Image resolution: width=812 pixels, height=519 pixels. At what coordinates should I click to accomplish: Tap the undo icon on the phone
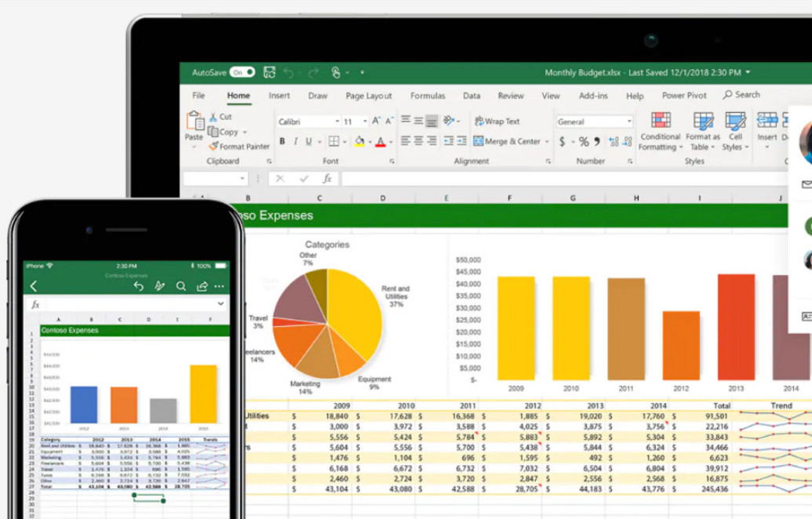(x=138, y=286)
